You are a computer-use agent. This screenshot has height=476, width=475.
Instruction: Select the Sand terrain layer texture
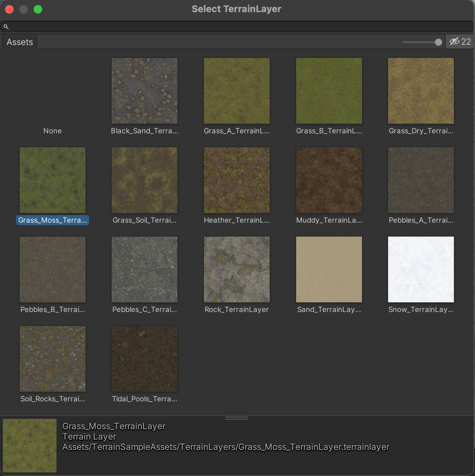coord(329,269)
